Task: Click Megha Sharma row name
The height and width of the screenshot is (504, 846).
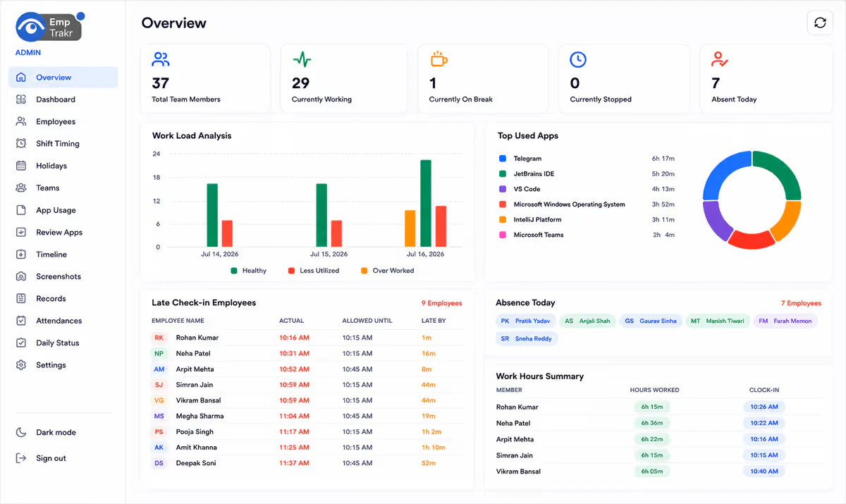Action: (200, 416)
